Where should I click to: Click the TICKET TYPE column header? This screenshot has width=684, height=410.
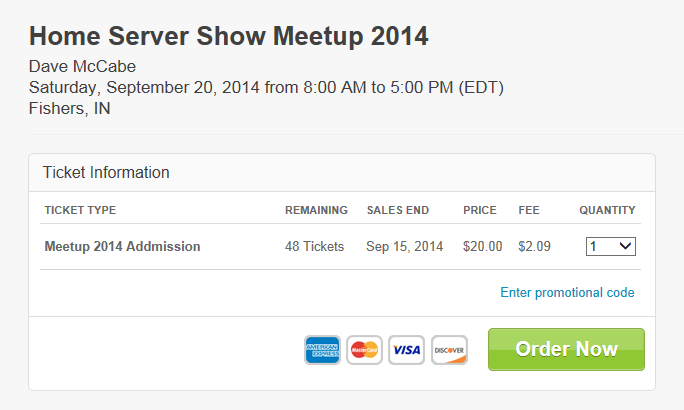click(80, 210)
